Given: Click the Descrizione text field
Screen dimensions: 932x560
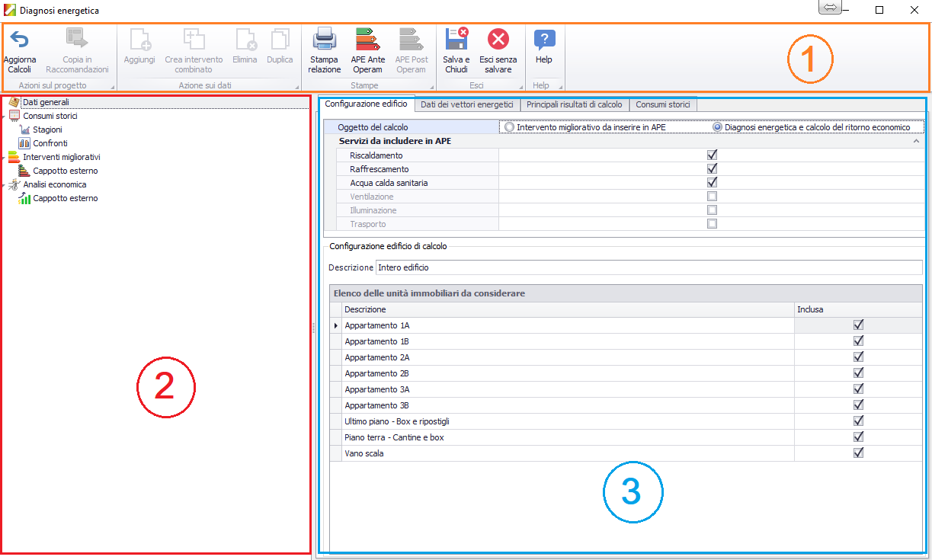Looking at the screenshot, I should point(648,267).
